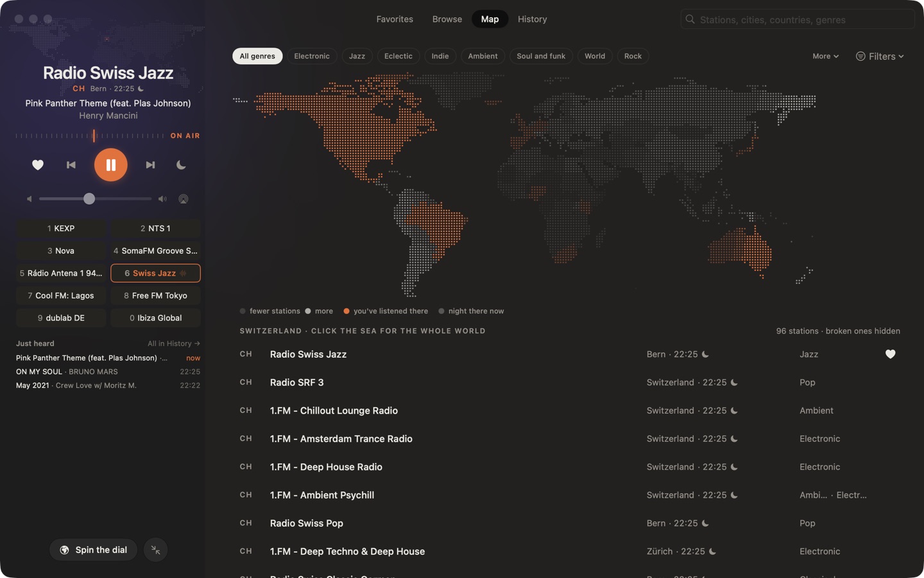Tune to preset 1 KEXP
924x578 pixels.
(x=61, y=228)
